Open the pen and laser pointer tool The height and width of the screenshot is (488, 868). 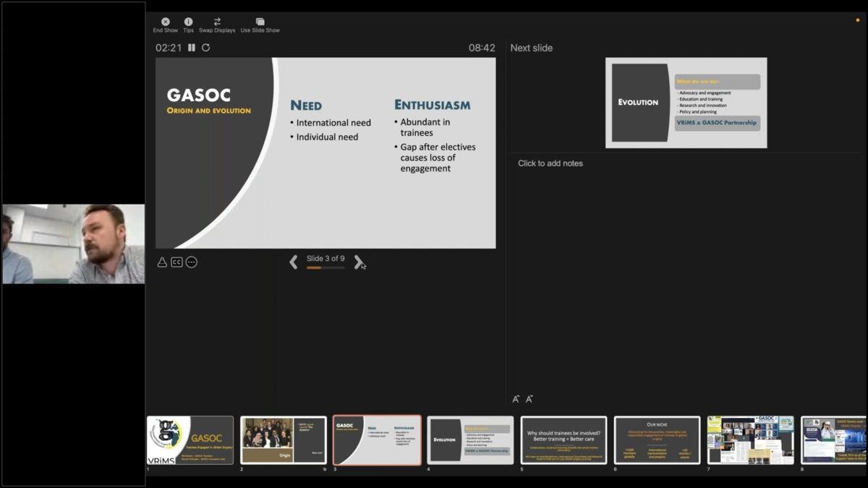162,262
